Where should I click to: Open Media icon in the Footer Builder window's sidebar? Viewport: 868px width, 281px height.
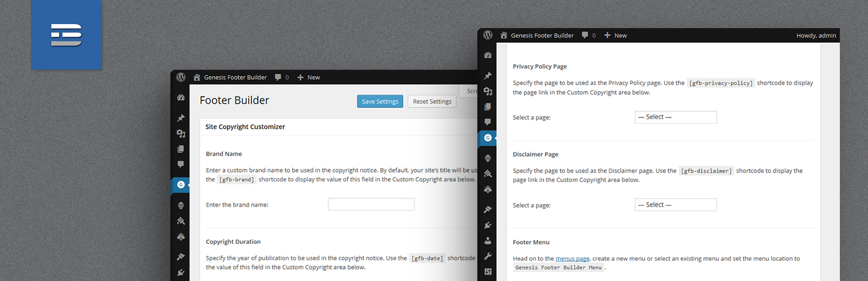tap(180, 133)
